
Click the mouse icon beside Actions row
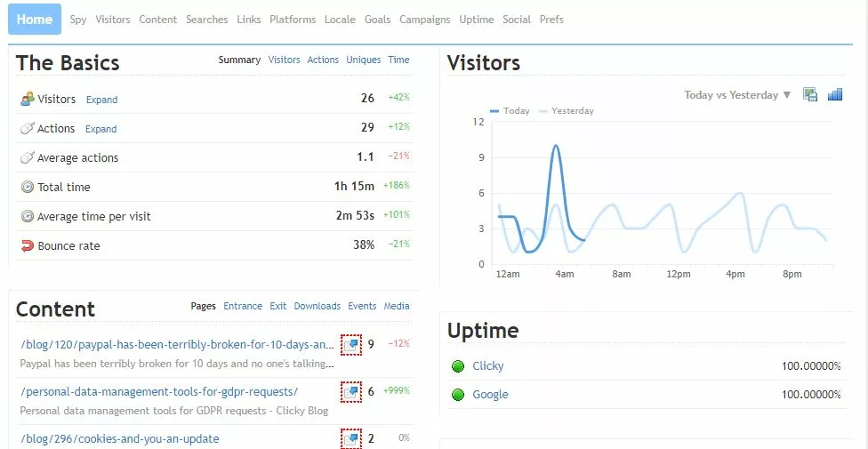tap(27, 128)
